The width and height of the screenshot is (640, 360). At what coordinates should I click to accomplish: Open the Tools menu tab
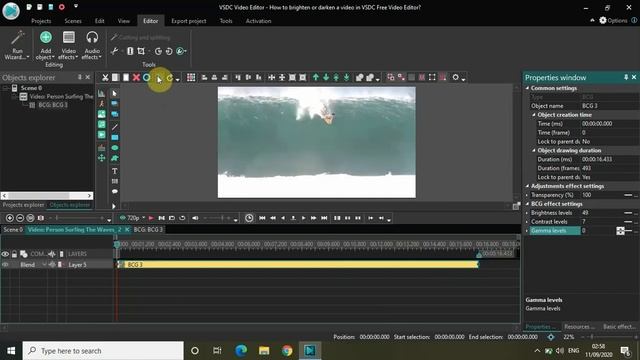(226, 21)
